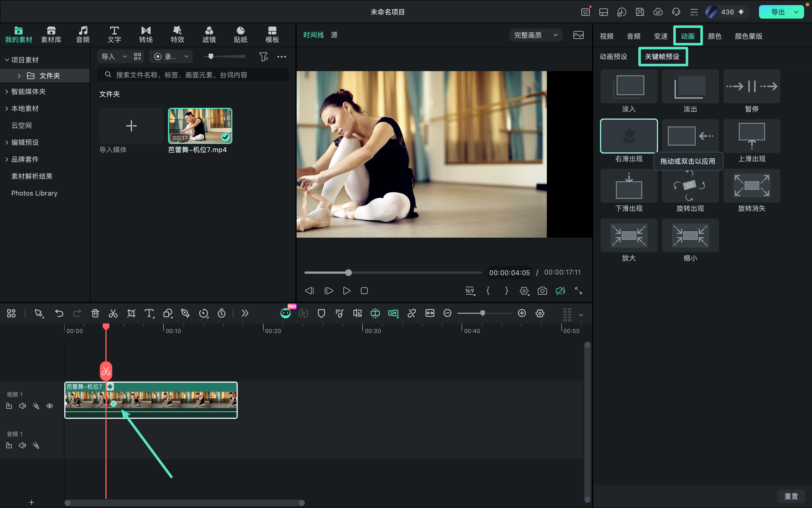Open the Effects (特效) panel
Viewport: 812px width, 508px height.
(x=178, y=35)
